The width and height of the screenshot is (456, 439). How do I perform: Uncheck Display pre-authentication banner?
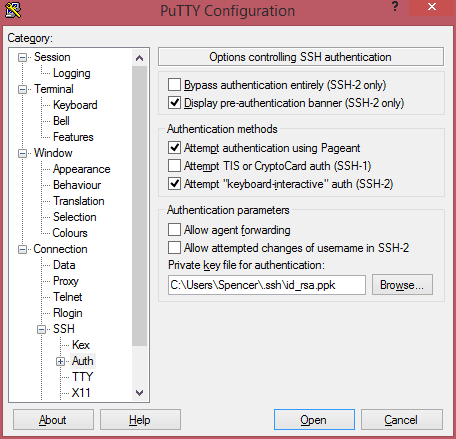pos(174,103)
